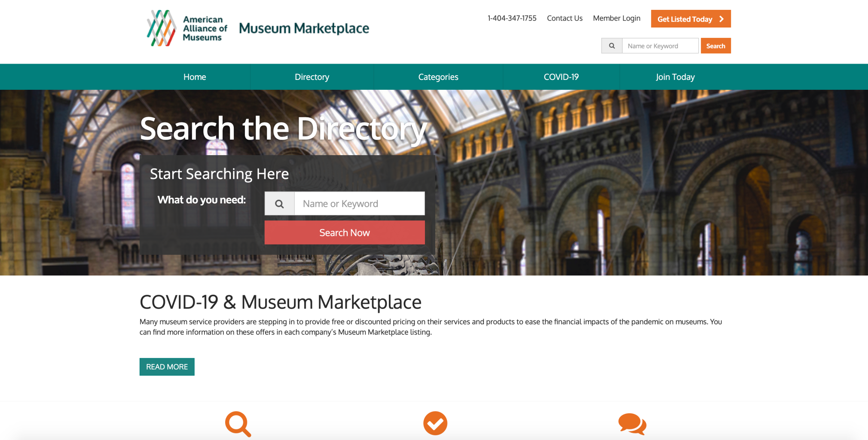Click the COVID-19 & Museum Marketplace heading

(x=280, y=302)
